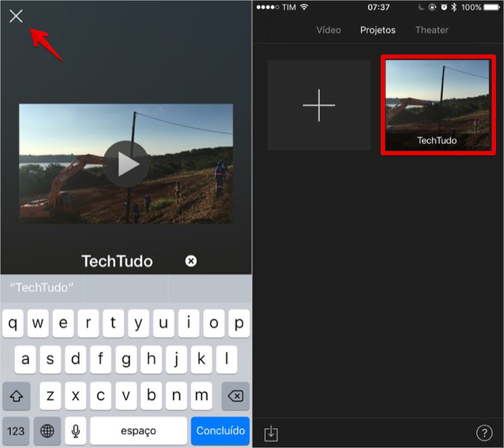Tap the 07:37 clock in status bar
The width and height of the screenshot is (504, 448).
[379, 7]
